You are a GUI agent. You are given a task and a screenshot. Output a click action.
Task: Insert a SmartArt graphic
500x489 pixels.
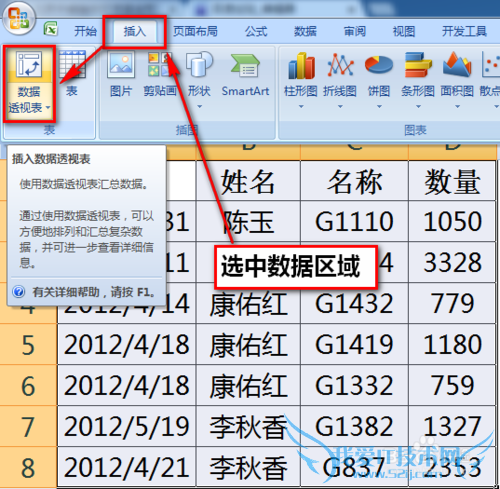245,73
